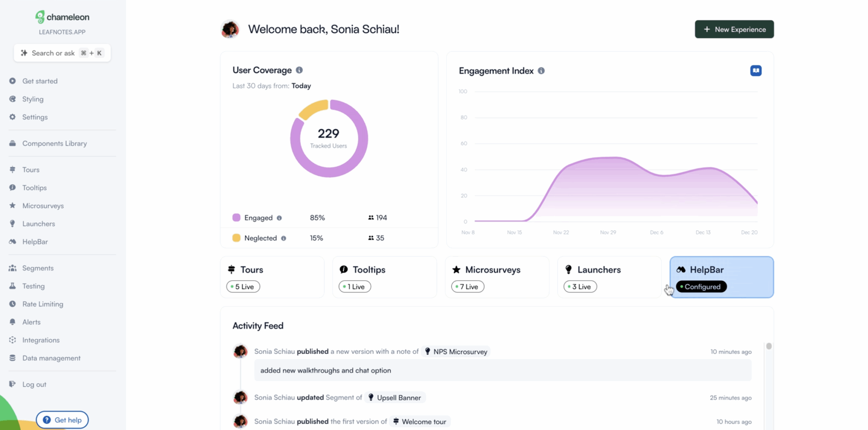
Task: Click Sonia Schiau's profile avatar in header
Action: (x=230, y=29)
